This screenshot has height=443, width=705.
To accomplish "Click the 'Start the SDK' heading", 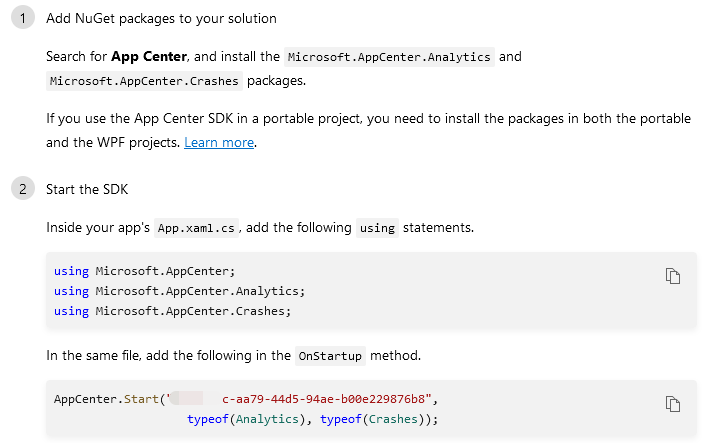I will (x=87, y=189).
